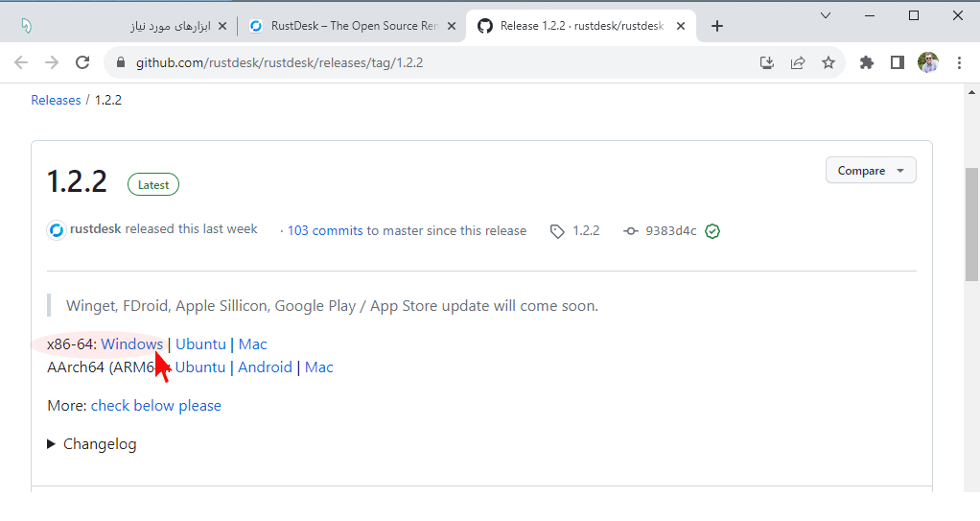
Task: Download the AArch64 Mac build
Action: [x=318, y=367]
